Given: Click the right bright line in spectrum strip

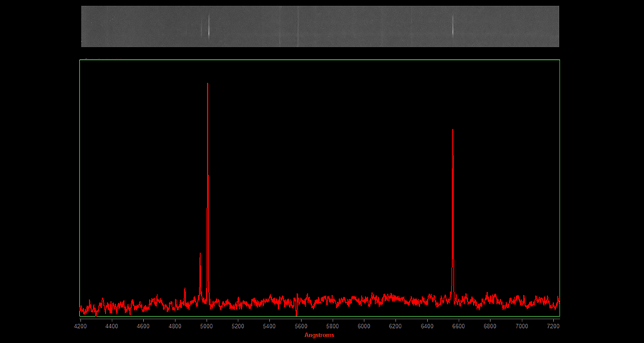Looking at the screenshot, I should pyautogui.click(x=453, y=26).
